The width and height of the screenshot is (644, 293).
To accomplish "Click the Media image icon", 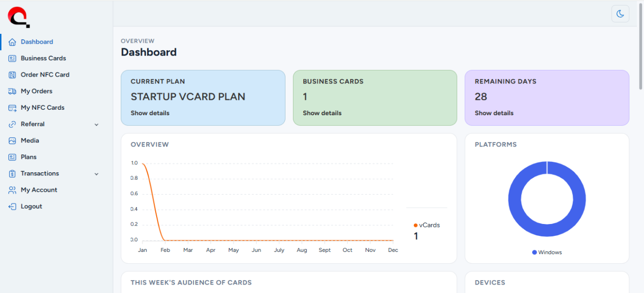I will (12, 141).
